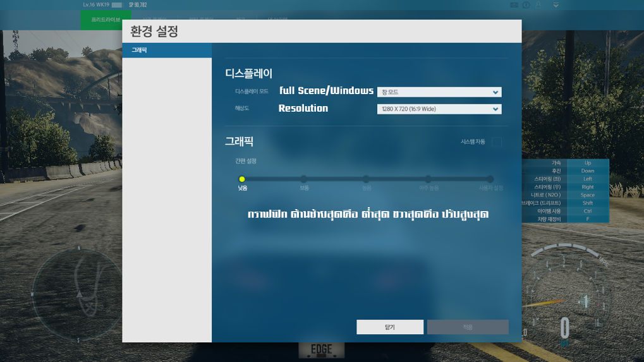
Task: Click the info circle icon in top bar
Action: click(526, 5)
